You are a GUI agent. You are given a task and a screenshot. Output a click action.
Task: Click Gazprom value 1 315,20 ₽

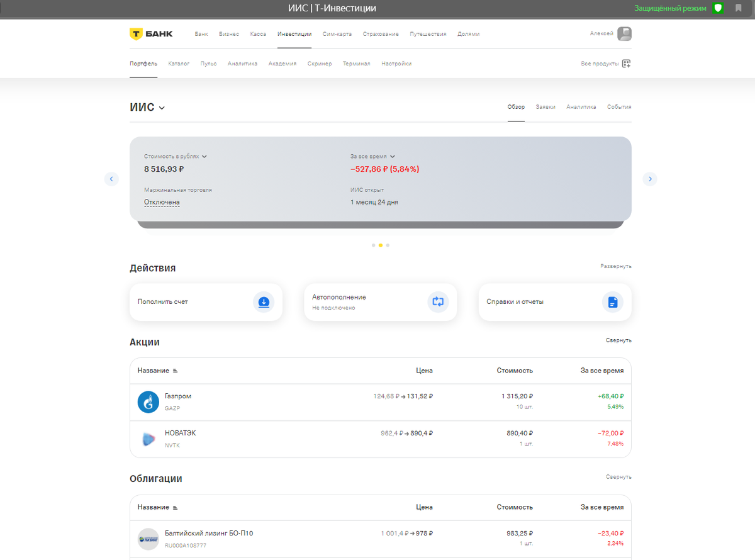point(517,396)
